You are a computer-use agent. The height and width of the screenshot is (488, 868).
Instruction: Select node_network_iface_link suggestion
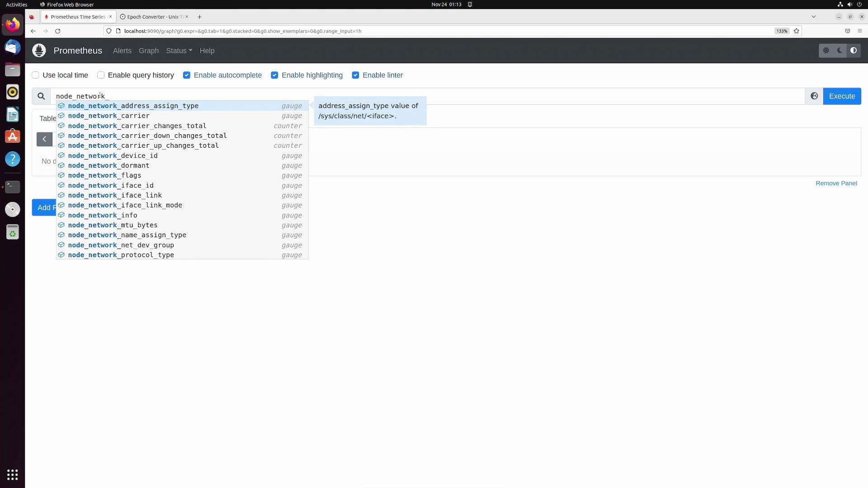(x=183, y=195)
